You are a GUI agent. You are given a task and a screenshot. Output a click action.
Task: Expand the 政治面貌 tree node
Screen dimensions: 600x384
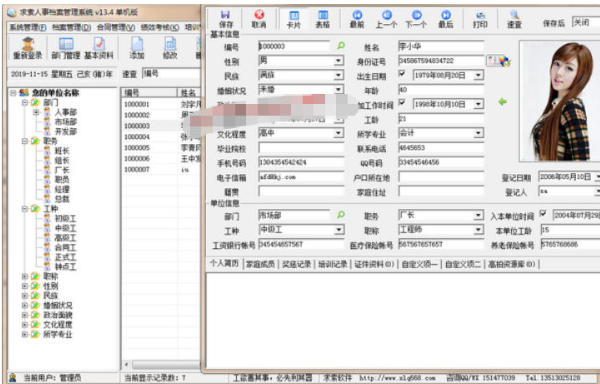[25, 315]
